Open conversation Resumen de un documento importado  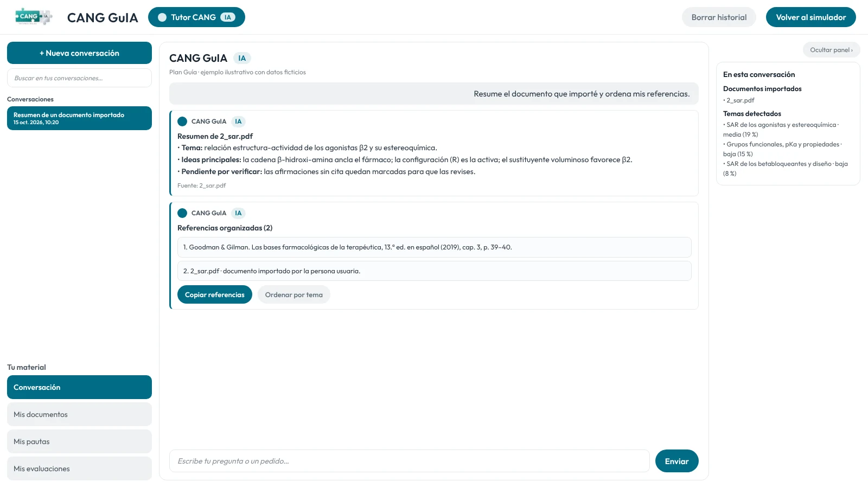tap(79, 118)
